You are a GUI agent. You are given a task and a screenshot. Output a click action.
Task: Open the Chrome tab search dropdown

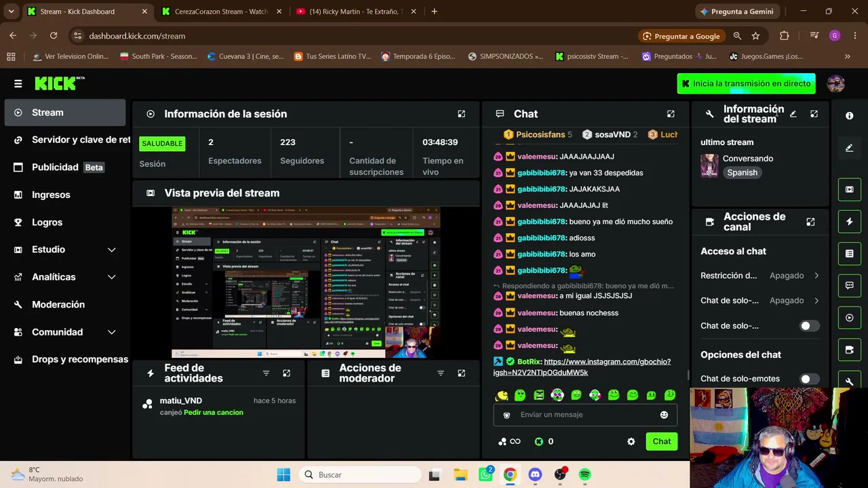coord(11,12)
